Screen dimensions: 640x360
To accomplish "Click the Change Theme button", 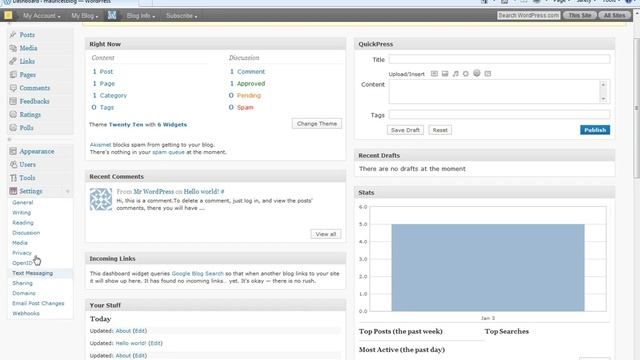I will tap(317, 124).
